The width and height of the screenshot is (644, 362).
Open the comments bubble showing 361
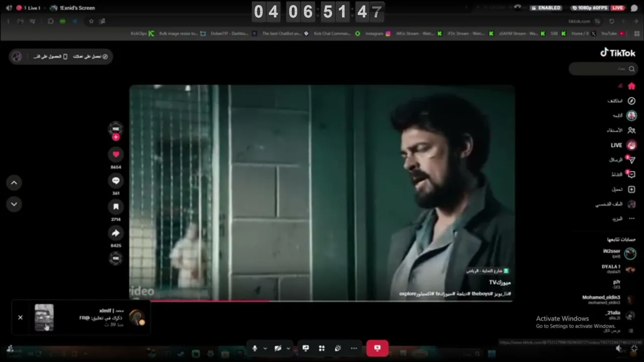(116, 180)
